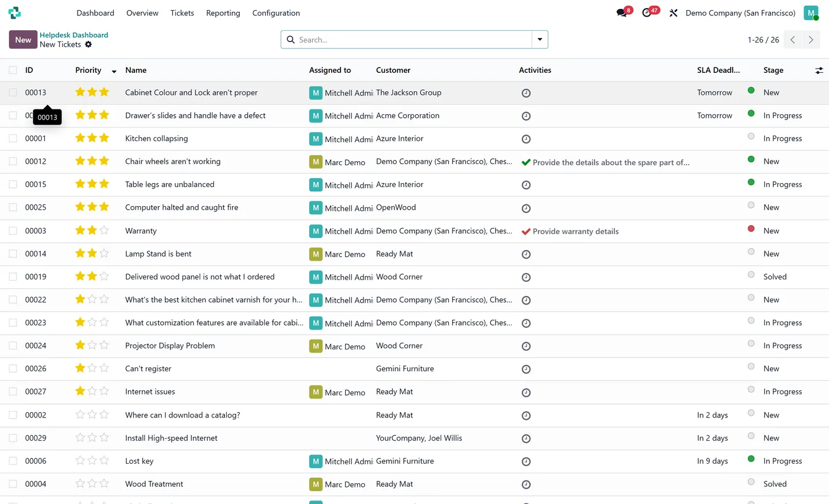Open activity clock for Lamp Stand ticket

click(526, 254)
